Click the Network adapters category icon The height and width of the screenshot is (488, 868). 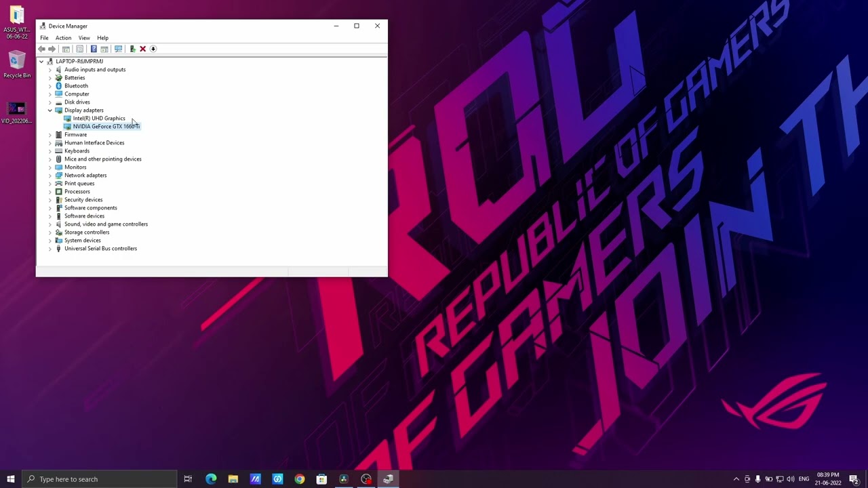click(x=58, y=176)
